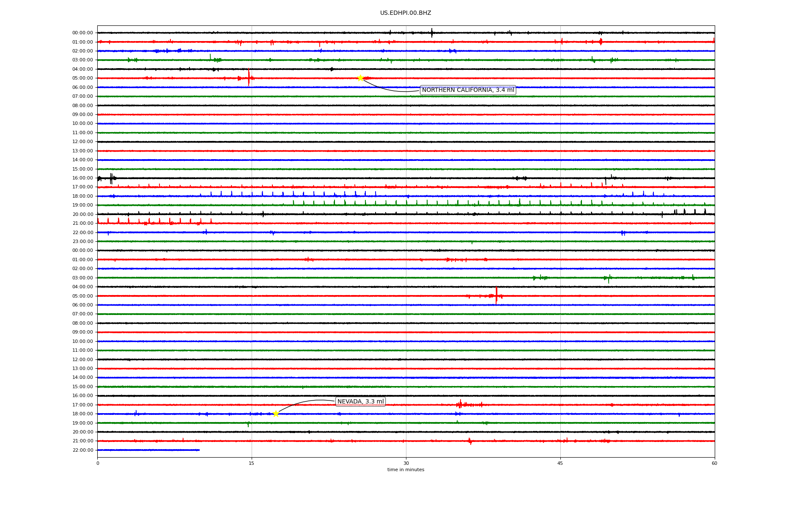Click the end of the short blue 22:00:00 trace

199,450
